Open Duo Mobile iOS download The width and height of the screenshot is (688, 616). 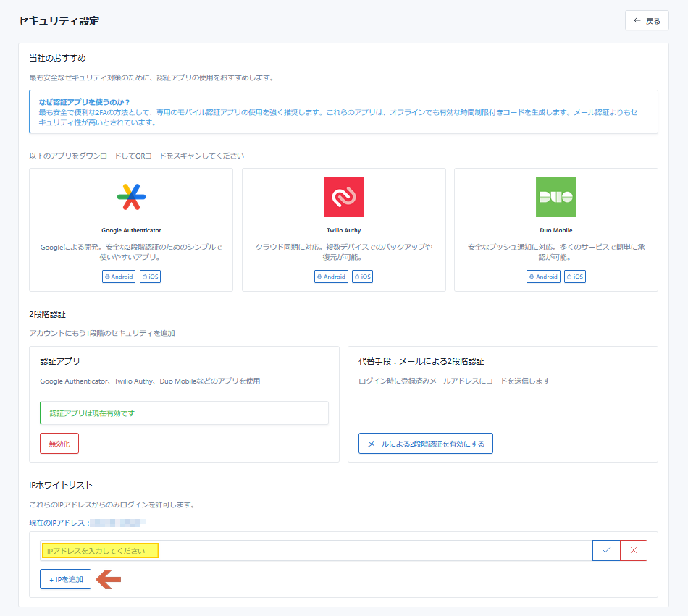coord(574,277)
